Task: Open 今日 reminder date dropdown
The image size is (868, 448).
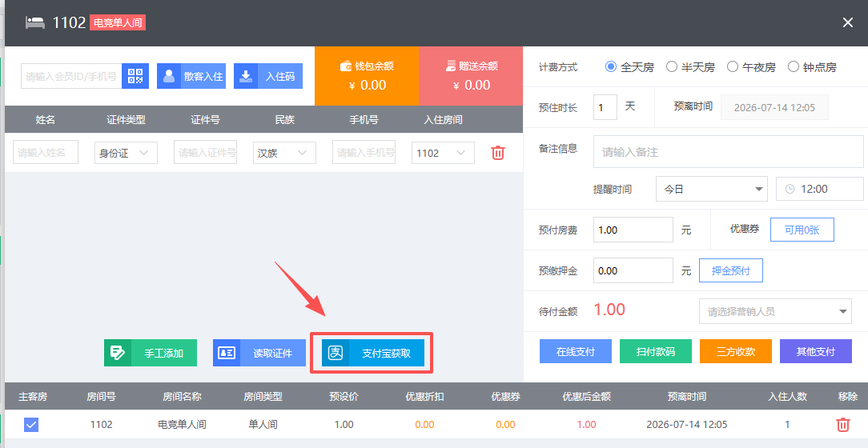Action: (x=711, y=189)
